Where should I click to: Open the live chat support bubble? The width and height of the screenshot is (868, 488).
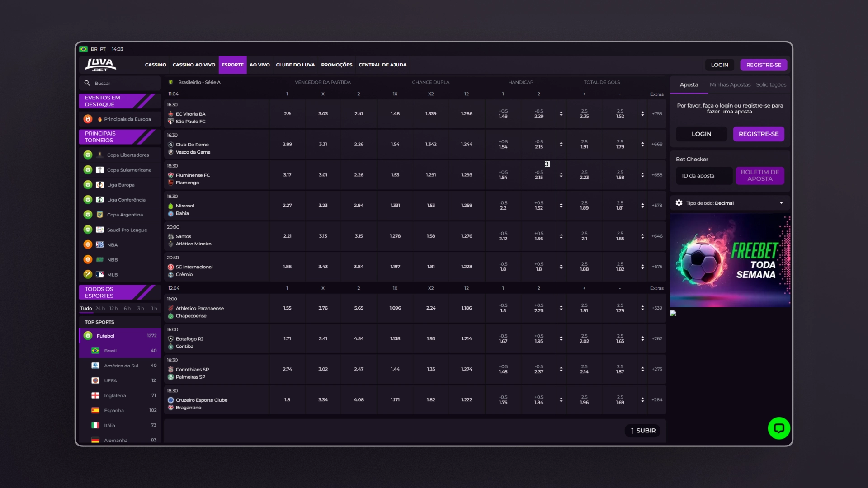click(x=779, y=428)
